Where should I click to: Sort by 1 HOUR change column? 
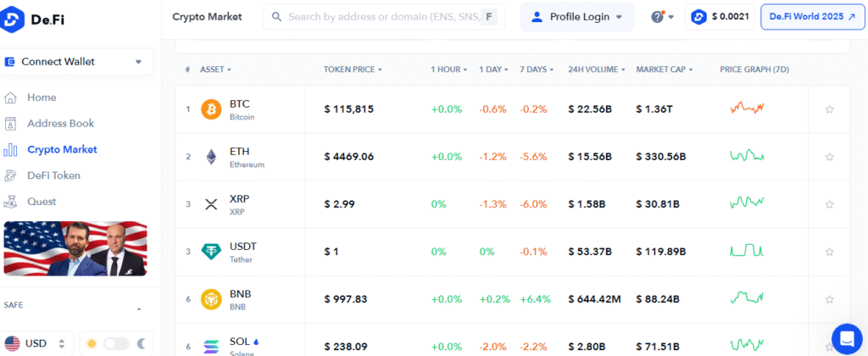pyautogui.click(x=449, y=70)
